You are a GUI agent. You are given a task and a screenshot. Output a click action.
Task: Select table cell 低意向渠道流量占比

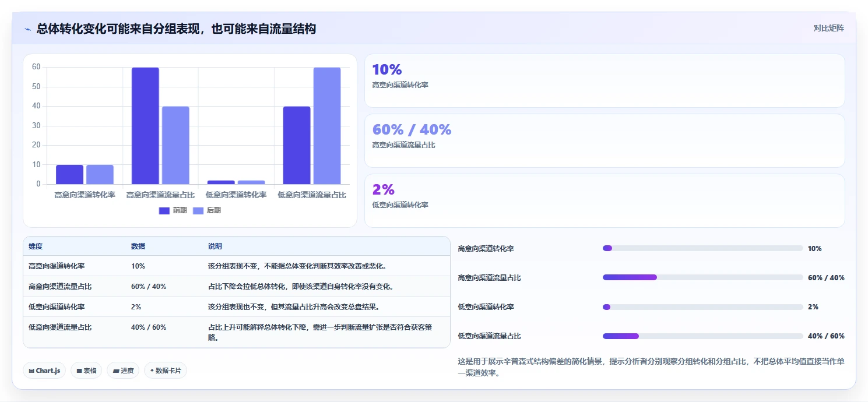pyautogui.click(x=60, y=327)
